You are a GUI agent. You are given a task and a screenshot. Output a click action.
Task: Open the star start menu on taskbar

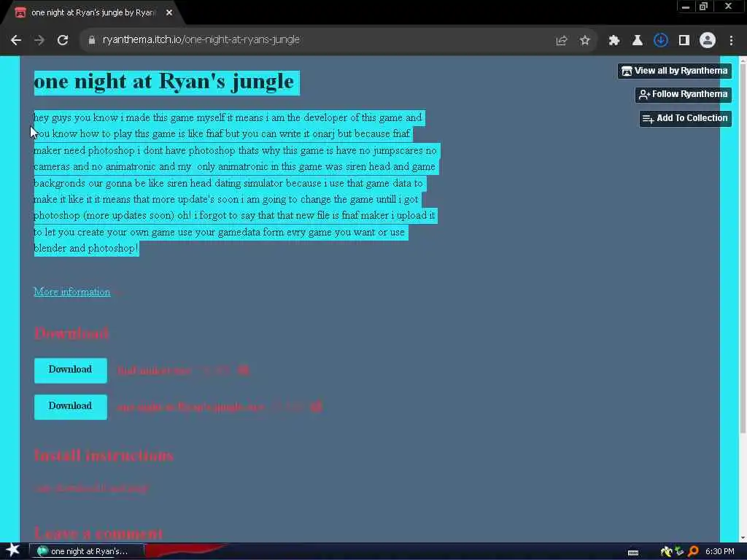tap(13, 551)
